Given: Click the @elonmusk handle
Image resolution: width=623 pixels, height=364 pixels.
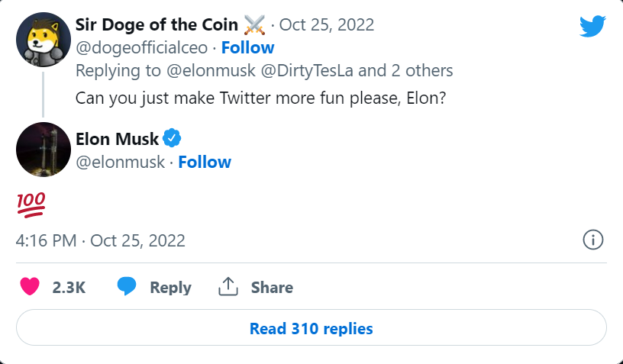Looking at the screenshot, I should click(120, 162).
